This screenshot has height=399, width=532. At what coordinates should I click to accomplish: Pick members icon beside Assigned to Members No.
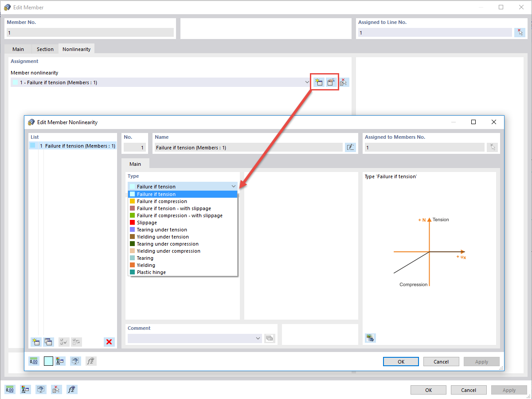pos(492,147)
